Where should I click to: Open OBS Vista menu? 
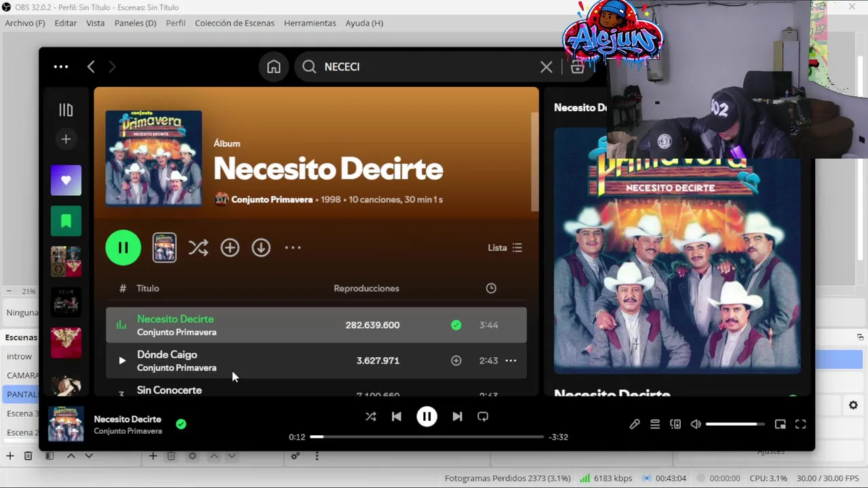coord(96,23)
